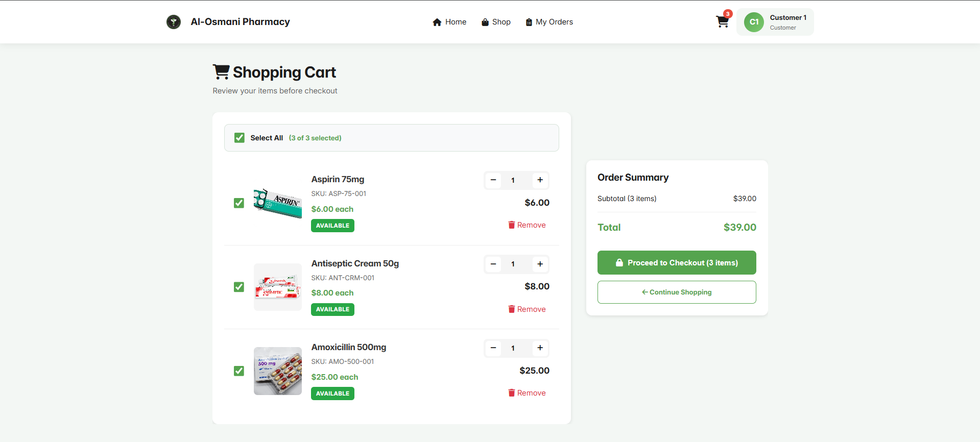Image resolution: width=980 pixels, height=442 pixels.
Task: Click Continue Shopping button
Action: click(x=677, y=292)
